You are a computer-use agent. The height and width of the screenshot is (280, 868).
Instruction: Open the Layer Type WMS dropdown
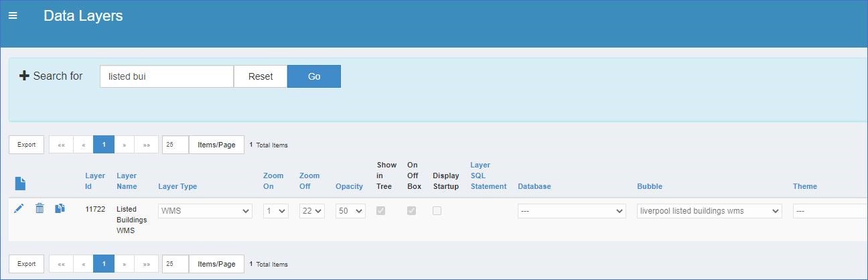click(205, 211)
